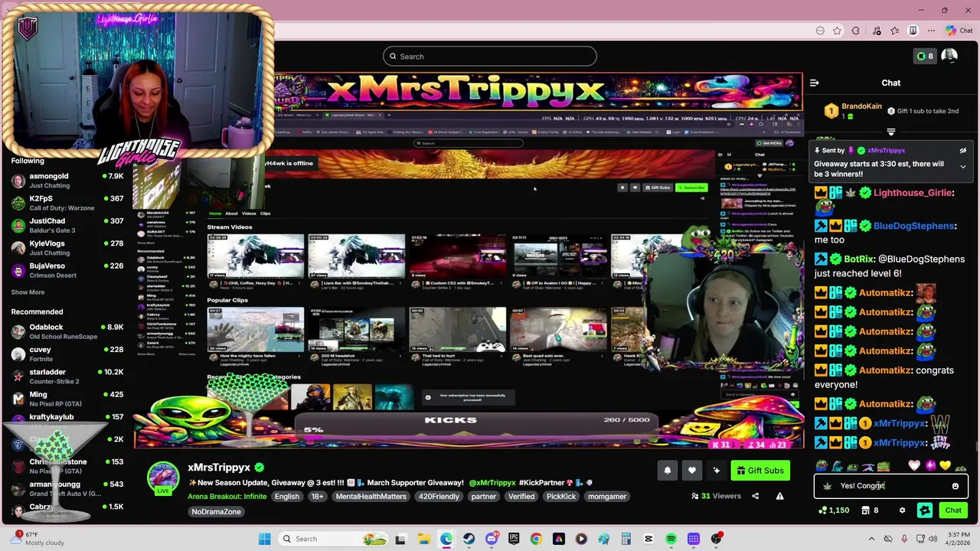Open browser favorites list icon
Viewport: 980px width, 551px height.
[894, 31]
